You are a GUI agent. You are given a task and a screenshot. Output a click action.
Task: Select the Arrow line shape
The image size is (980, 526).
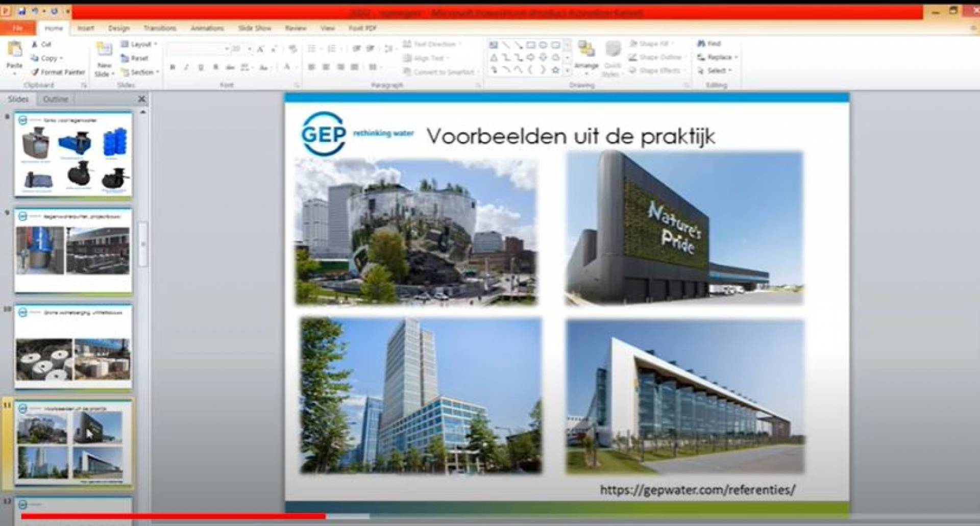tap(518, 45)
